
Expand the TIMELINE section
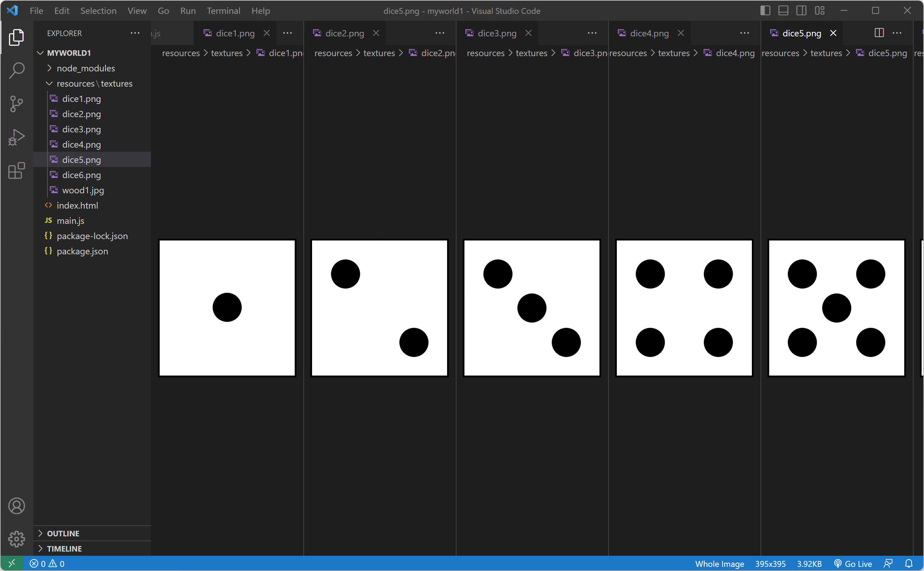pyautogui.click(x=64, y=548)
